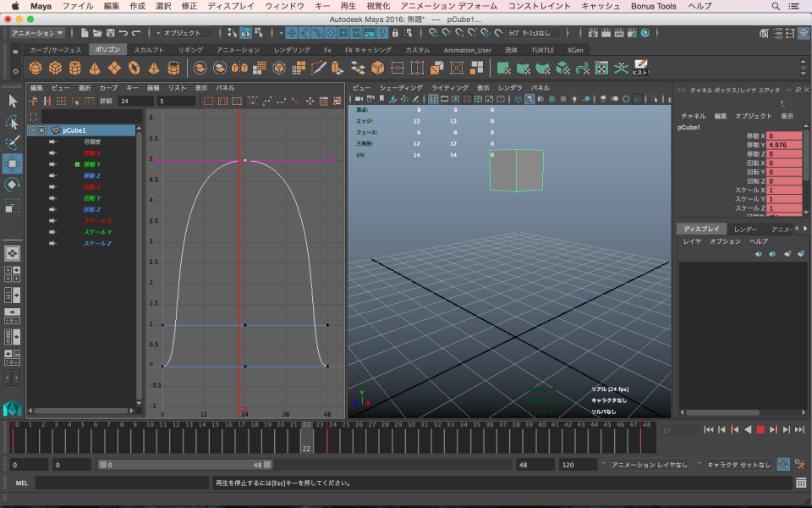The width and height of the screenshot is (812, 508).
Task: Open the アニメーション menu set dropdown
Action: (37, 33)
